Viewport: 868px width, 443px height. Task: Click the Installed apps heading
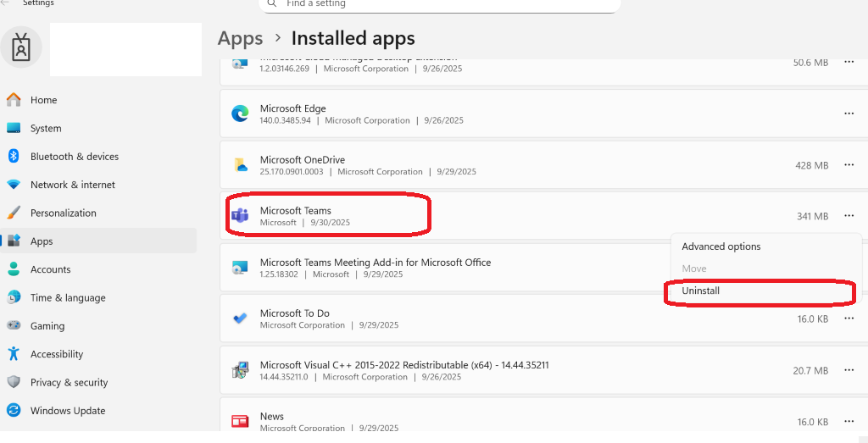353,39
